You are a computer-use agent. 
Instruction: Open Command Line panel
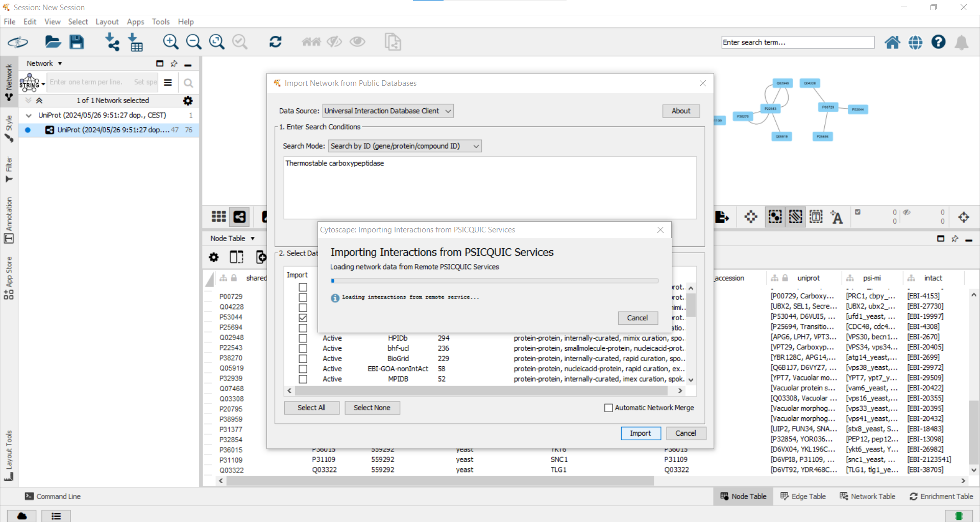[x=53, y=496]
